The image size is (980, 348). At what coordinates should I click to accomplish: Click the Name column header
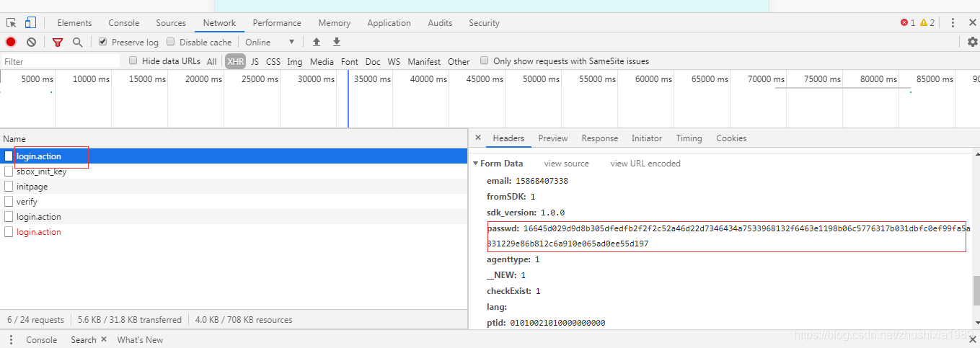click(x=234, y=138)
